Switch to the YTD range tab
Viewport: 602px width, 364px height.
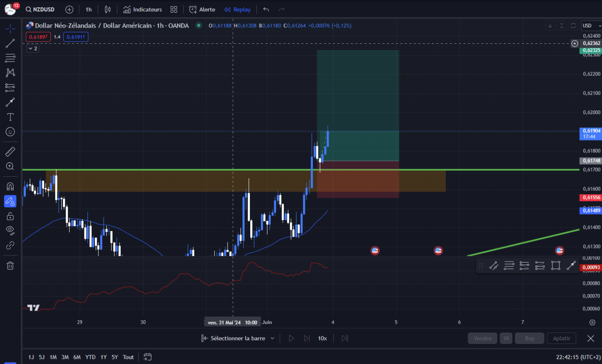(x=90, y=357)
